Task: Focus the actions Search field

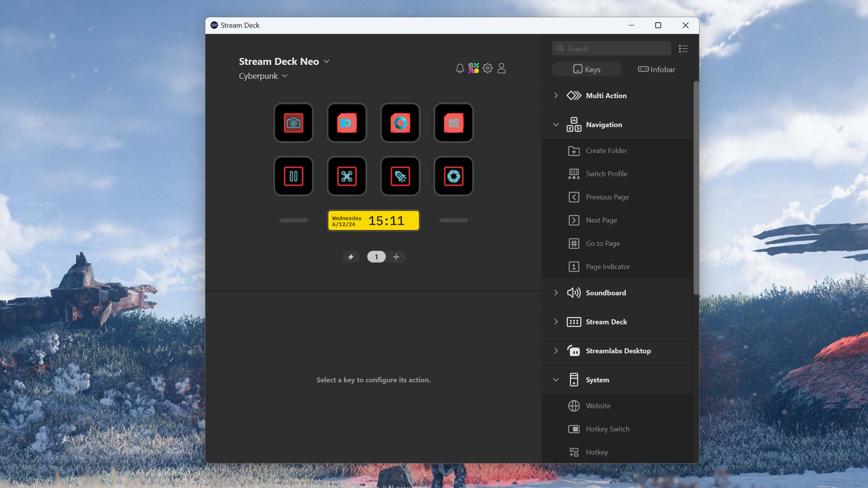Action: (611, 48)
